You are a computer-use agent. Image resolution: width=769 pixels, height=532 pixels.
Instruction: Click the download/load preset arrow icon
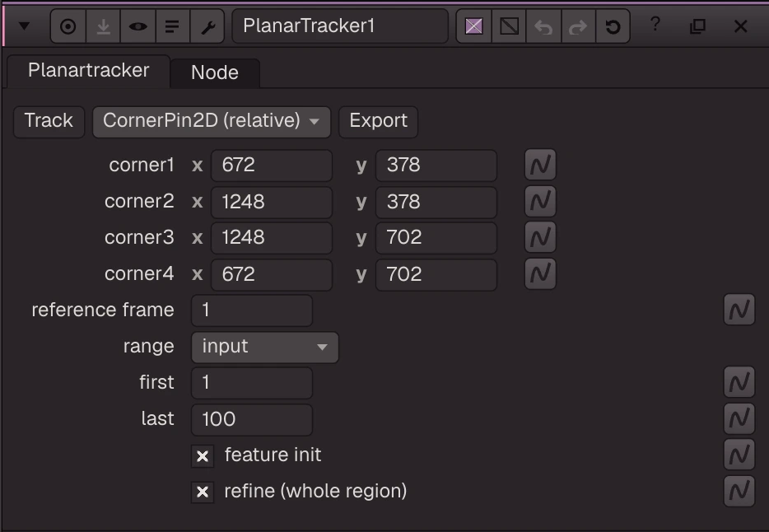103,26
